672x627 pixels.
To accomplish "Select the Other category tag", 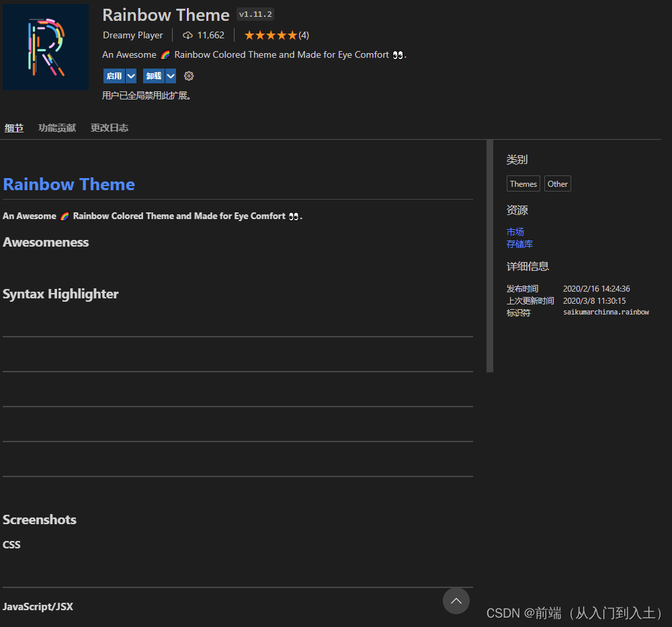I will (x=558, y=184).
